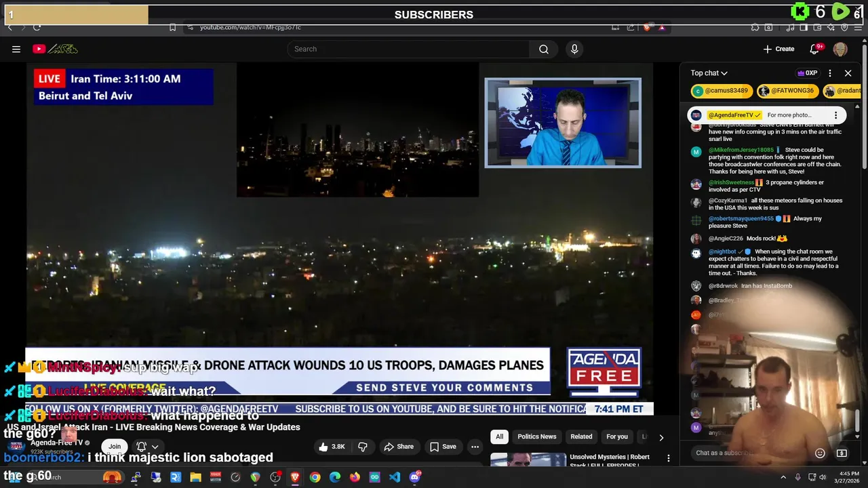868x488 pixels.
Task: Click @IrishSweetness chat username
Action: point(731,183)
